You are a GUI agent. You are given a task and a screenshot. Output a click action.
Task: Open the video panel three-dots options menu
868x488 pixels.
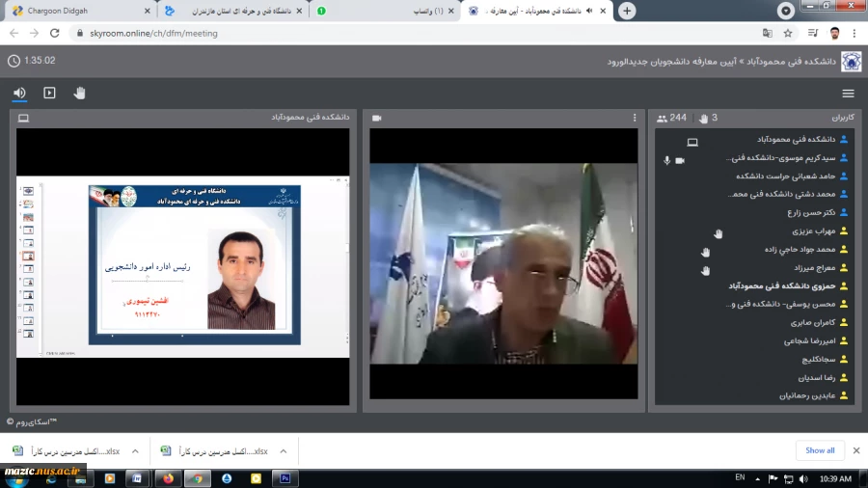635,118
